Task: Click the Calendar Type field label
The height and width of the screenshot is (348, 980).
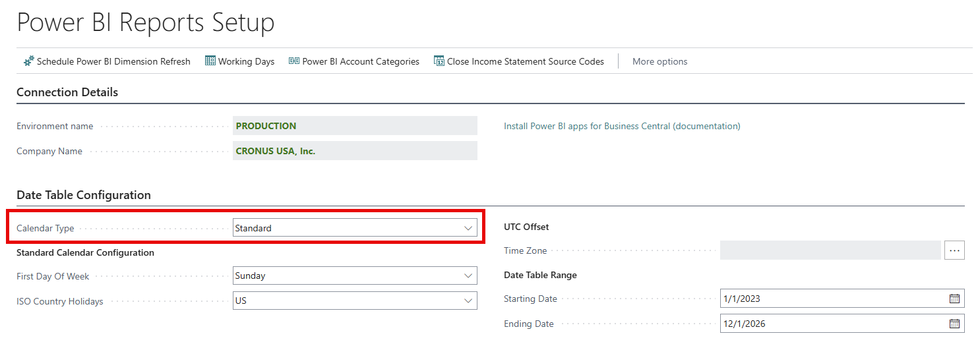Action: coord(46,228)
